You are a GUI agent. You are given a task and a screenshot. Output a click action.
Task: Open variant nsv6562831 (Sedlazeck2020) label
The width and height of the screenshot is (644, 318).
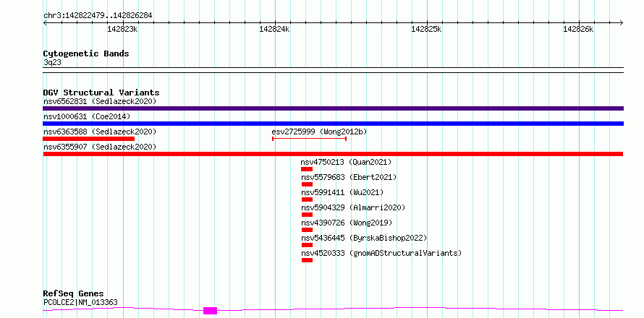[x=100, y=101]
